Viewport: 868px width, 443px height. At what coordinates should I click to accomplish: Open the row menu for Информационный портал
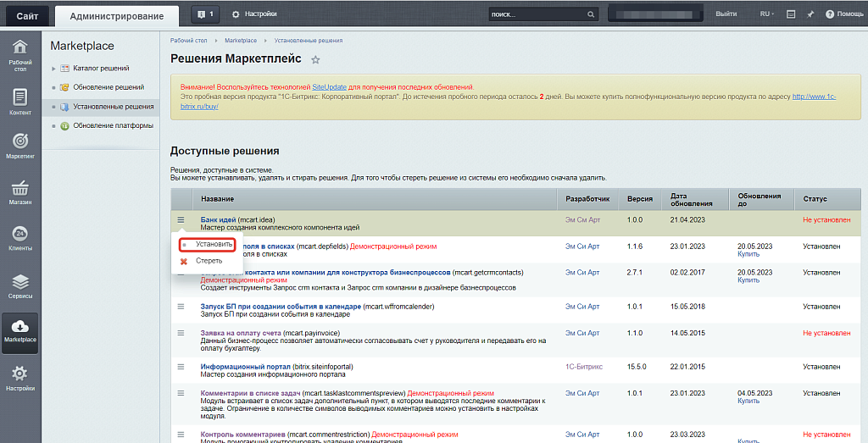pyautogui.click(x=181, y=367)
